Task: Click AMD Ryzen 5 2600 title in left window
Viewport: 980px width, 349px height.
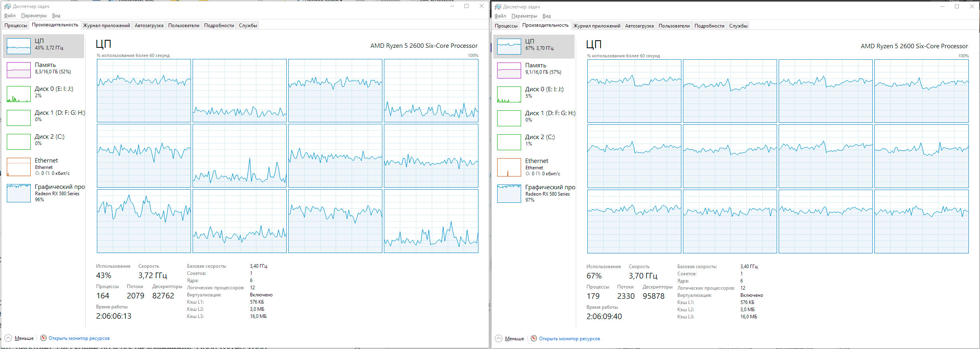Action: 424,46
